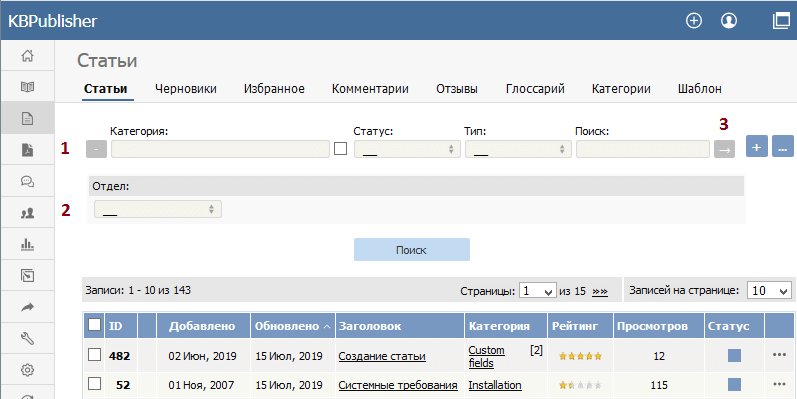Image resolution: width=797 pixels, height=399 pixels.
Task: Open Записей на странице dropdown
Action: 769,291
